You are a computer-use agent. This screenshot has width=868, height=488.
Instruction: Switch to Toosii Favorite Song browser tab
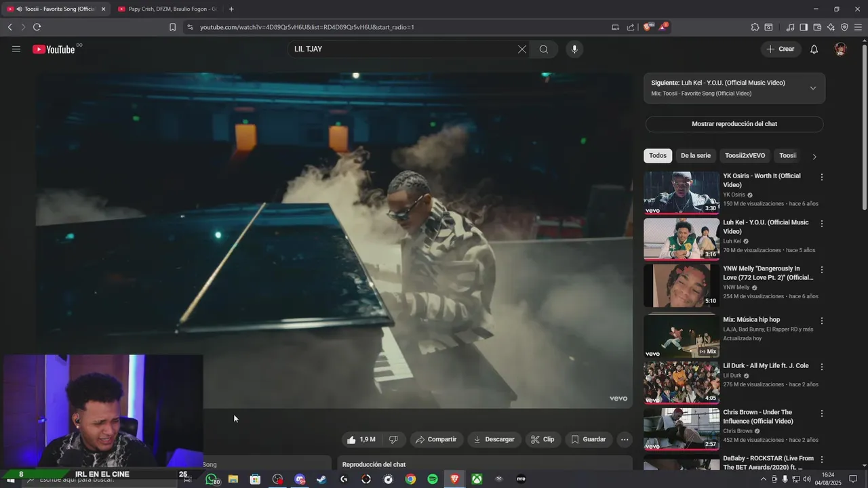(56, 9)
